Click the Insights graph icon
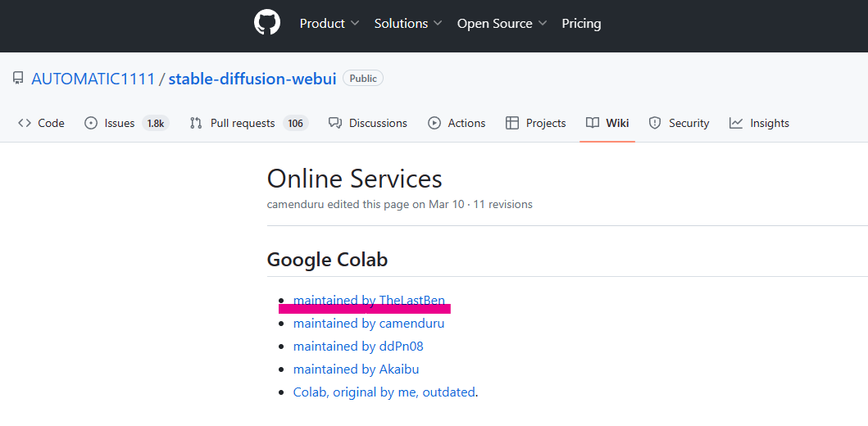Image resolution: width=868 pixels, height=426 pixels. coord(736,123)
